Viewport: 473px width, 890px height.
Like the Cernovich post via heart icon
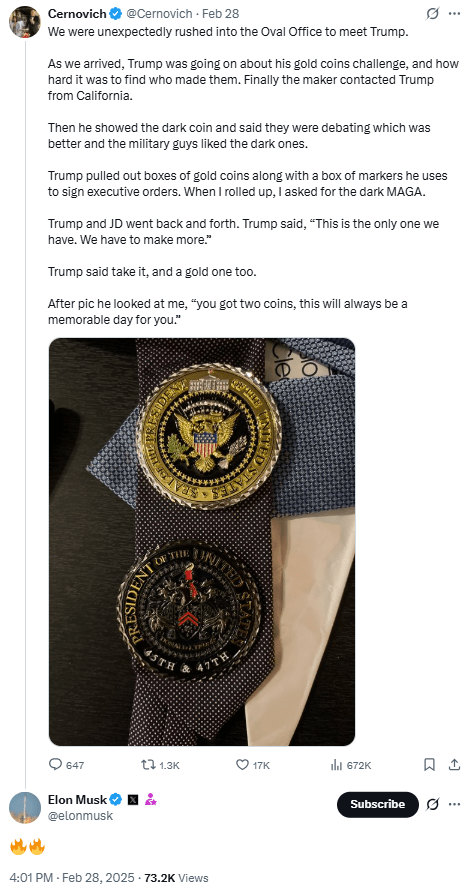click(242, 765)
